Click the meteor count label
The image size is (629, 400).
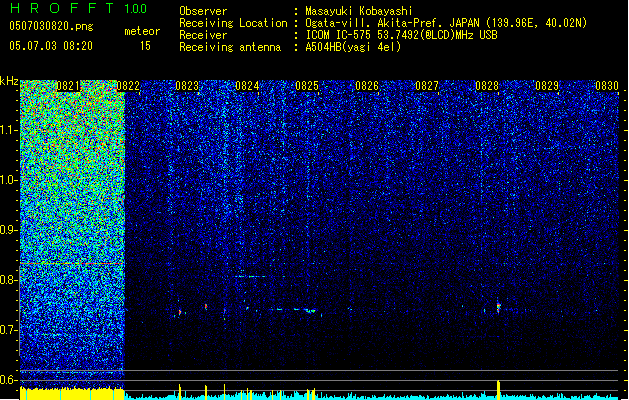coord(142,31)
